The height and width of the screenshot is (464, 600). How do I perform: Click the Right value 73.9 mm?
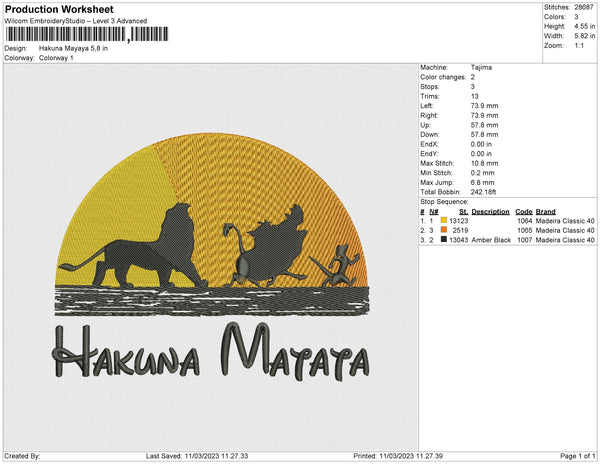(484, 115)
